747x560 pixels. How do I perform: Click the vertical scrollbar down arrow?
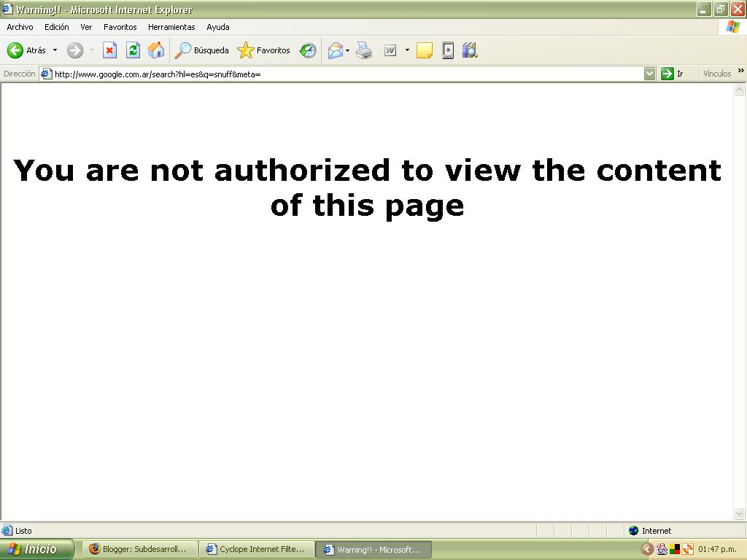(x=740, y=513)
